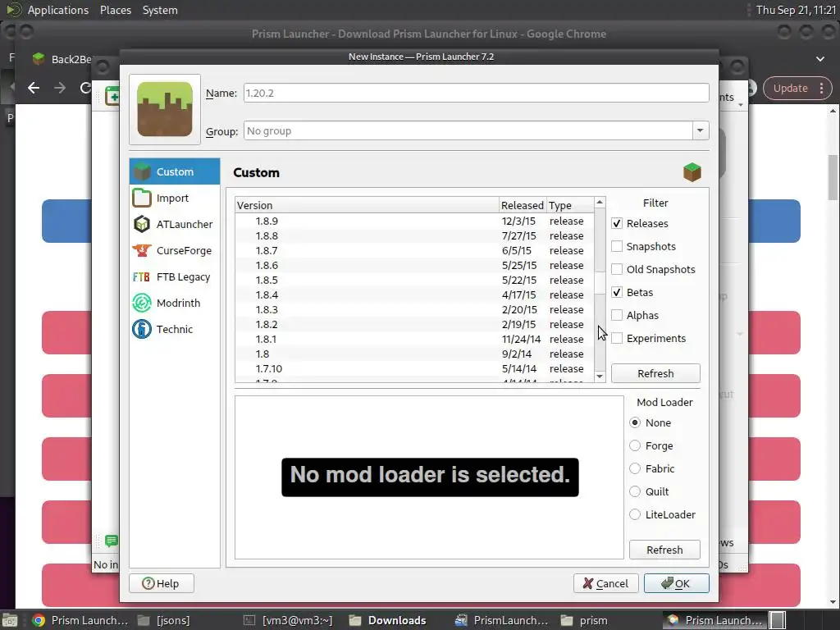Enable the Alphas filter checkbox

[x=617, y=316]
